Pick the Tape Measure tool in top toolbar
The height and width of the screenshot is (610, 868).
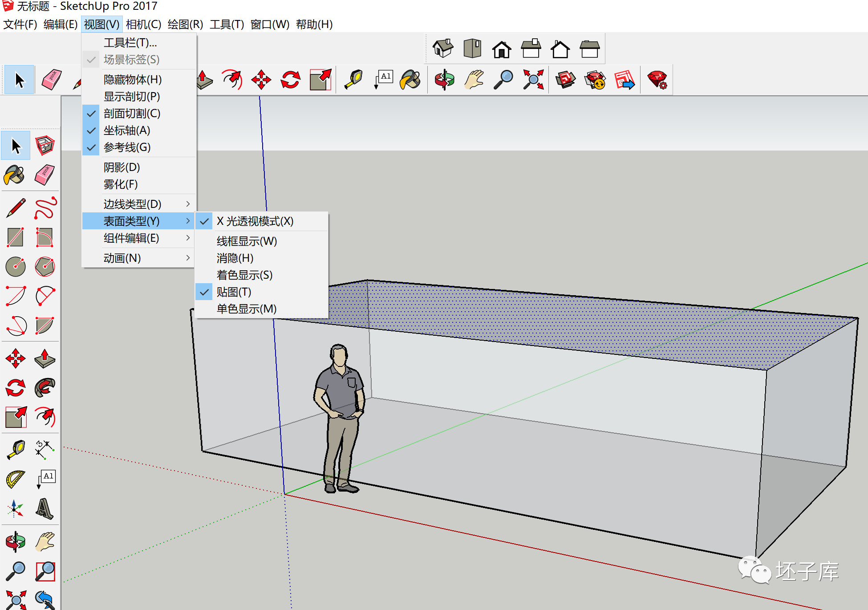coord(354,80)
